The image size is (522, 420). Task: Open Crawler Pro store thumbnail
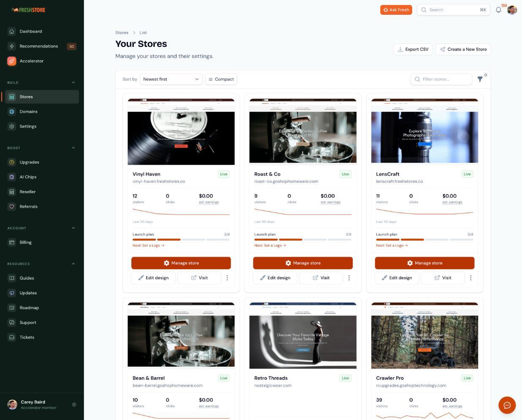424,336
